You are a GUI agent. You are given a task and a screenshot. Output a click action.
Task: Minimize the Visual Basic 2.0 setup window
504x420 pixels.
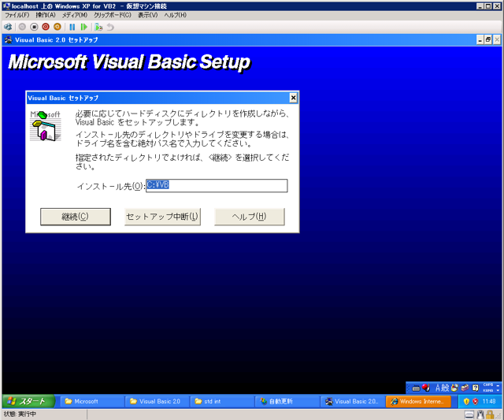point(480,40)
